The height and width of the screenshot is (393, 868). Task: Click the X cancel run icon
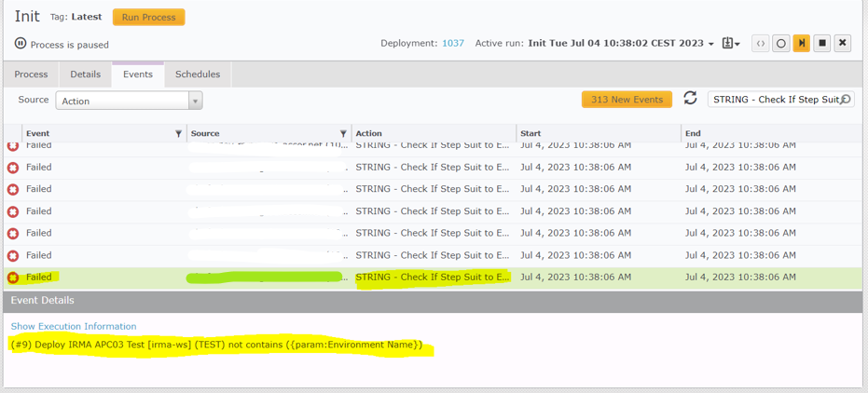[842, 44]
